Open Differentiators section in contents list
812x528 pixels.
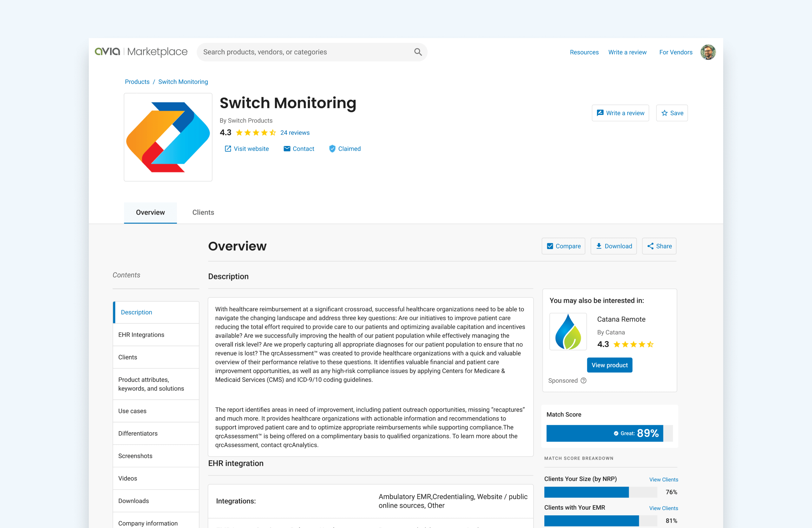click(x=138, y=433)
